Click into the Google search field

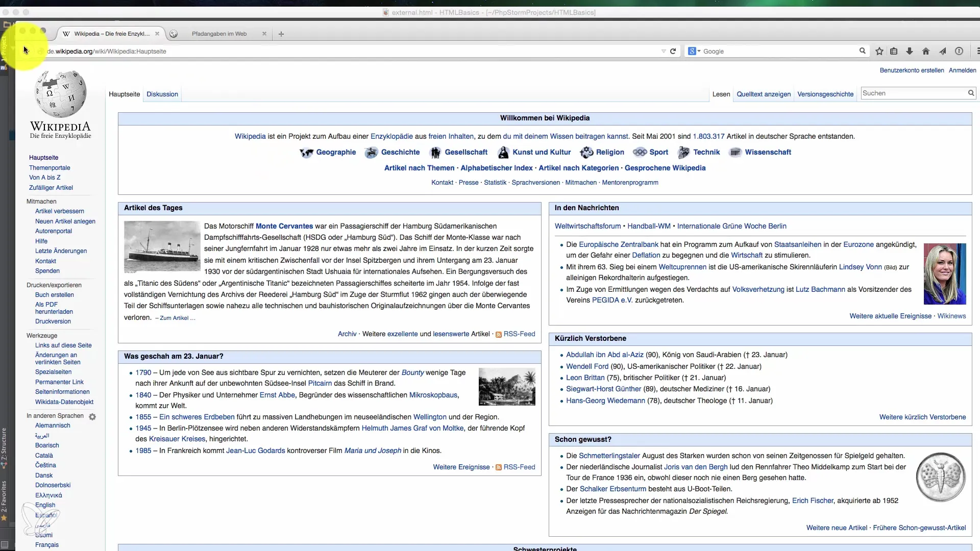(x=780, y=51)
